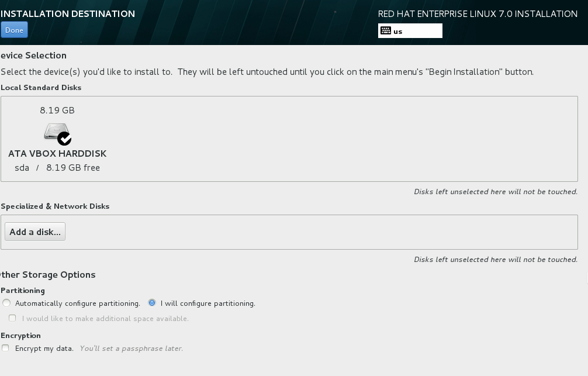The width and height of the screenshot is (588, 376).
Task: Select Automatically configure partitioning radio button
Action: 6,303
